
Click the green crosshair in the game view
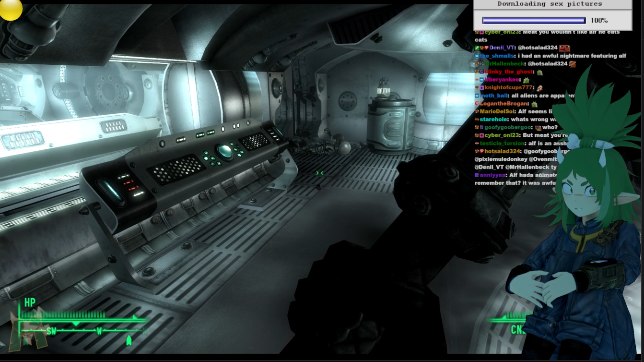click(x=320, y=173)
